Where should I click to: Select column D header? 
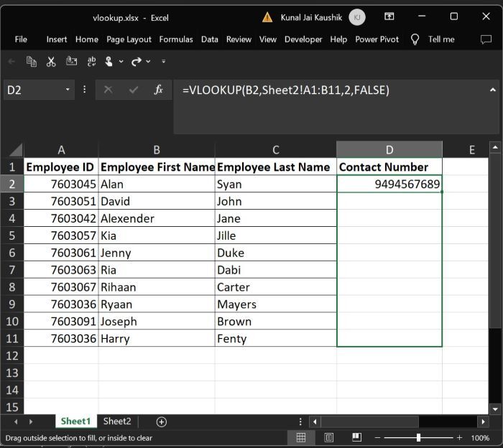pyautogui.click(x=389, y=149)
